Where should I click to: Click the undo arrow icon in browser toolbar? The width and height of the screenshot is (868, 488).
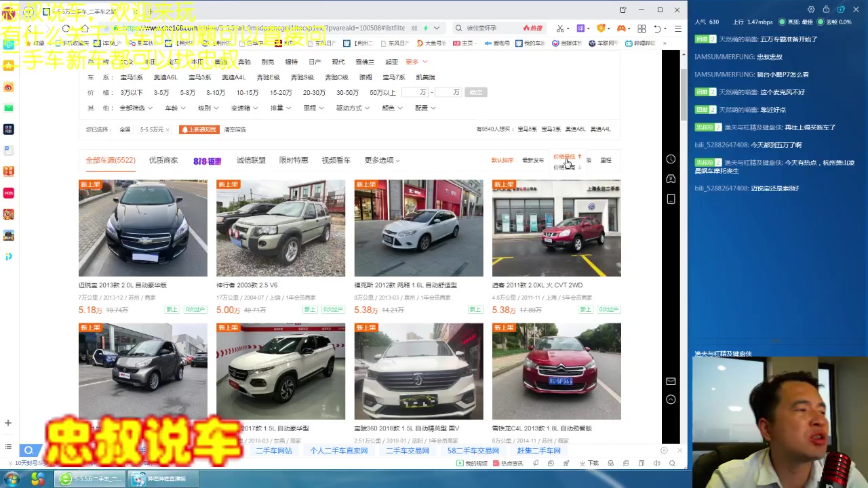pos(657,28)
